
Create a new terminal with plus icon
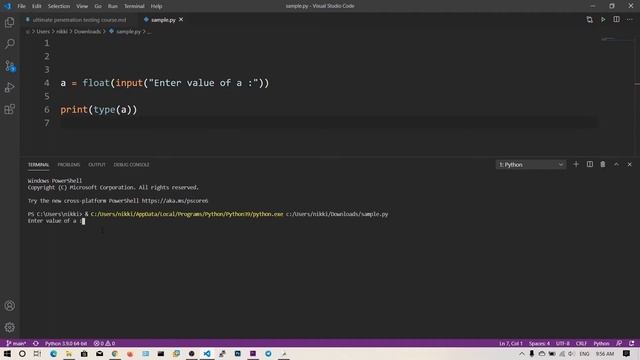tap(576, 164)
